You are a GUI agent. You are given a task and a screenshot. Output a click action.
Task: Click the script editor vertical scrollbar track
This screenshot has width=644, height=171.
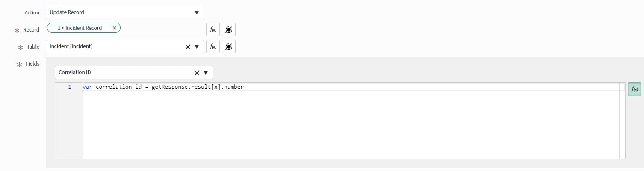(622, 121)
